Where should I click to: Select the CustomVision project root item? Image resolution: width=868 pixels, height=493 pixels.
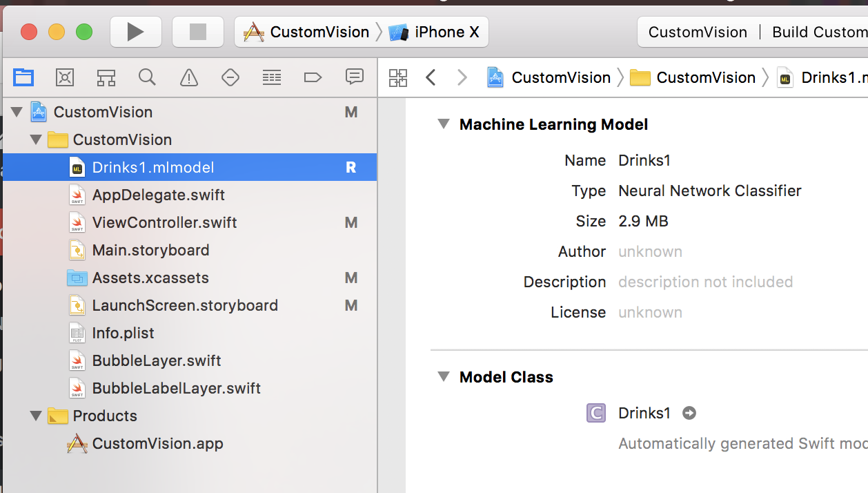(190, 112)
